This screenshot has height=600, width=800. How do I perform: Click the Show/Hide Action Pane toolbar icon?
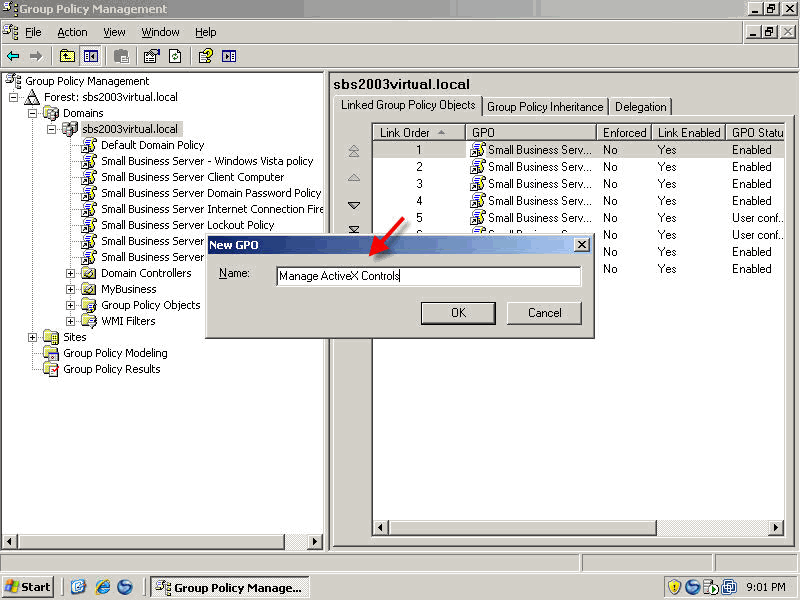pyautogui.click(x=229, y=56)
